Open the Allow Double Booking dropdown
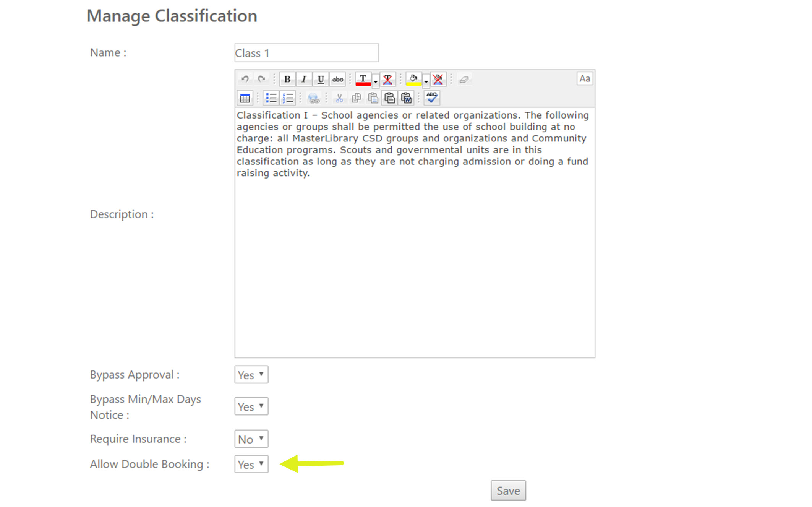The height and width of the screenshot is (507, 812). click(x=251, y=464)
